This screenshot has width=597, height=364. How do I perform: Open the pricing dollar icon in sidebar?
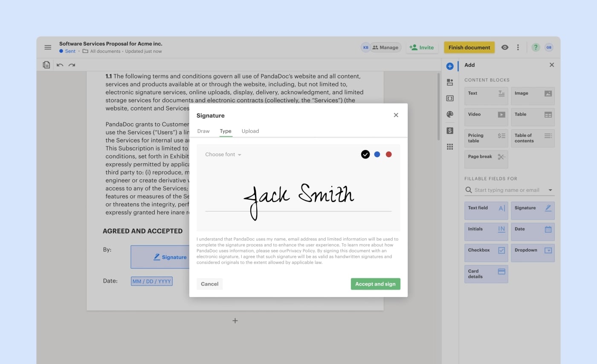pyautogui.click(x=449, y=130)
